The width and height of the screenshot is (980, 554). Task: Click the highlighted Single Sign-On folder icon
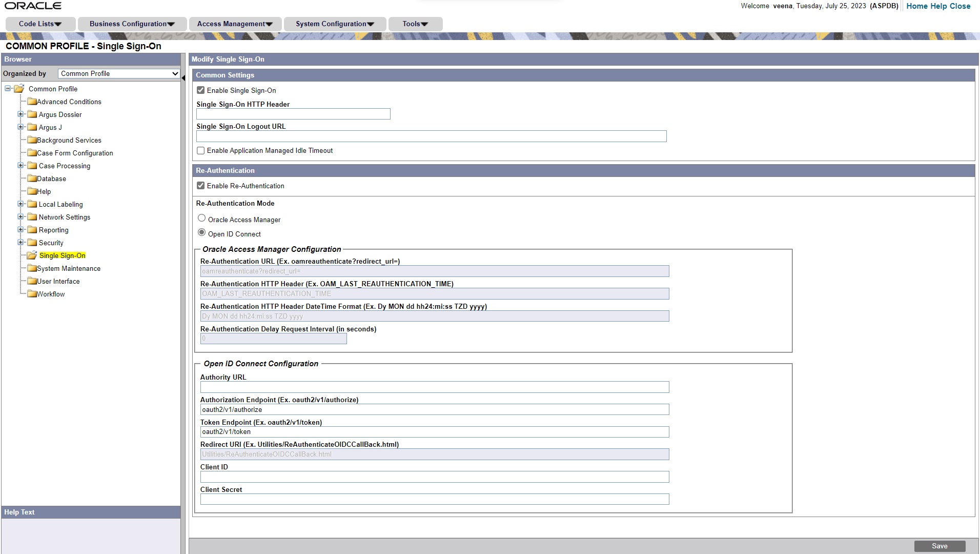click(x=32, y=255)
